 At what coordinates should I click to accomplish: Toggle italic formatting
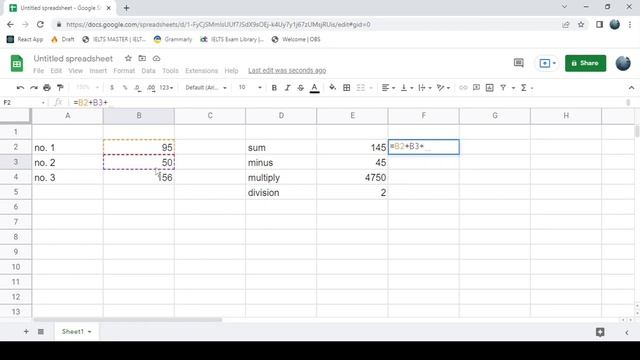point(287,88)
